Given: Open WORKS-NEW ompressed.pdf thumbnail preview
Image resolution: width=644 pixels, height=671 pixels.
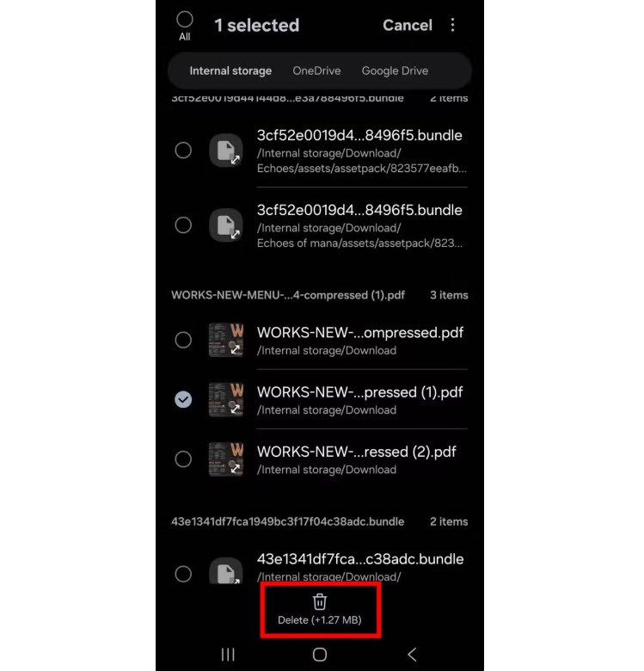Looking at the screenshot, I should pos(226,340).
